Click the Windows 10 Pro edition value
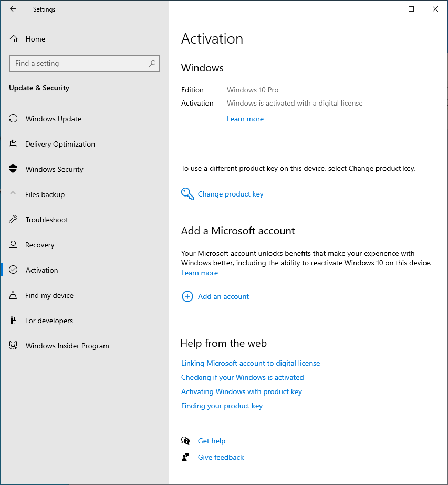Screen dimensions: 448x485 point(253,90)
